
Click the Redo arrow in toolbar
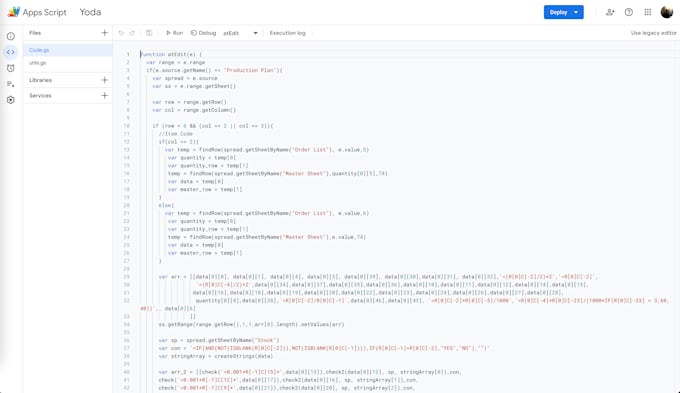click(132, 33)
